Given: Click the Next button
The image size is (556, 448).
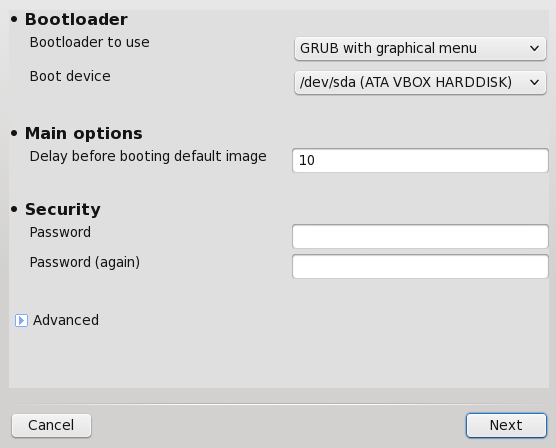Looking at the screenshot, I should point(506,425).
